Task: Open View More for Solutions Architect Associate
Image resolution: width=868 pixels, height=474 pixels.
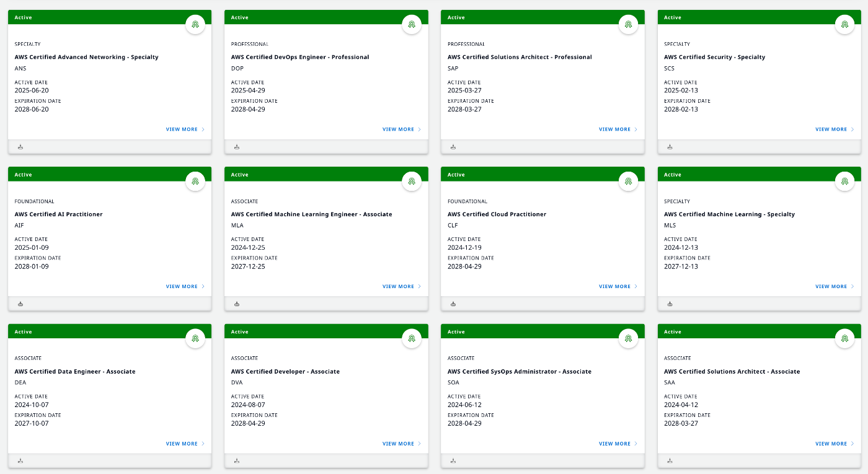Action: click(x=835, y=444)
